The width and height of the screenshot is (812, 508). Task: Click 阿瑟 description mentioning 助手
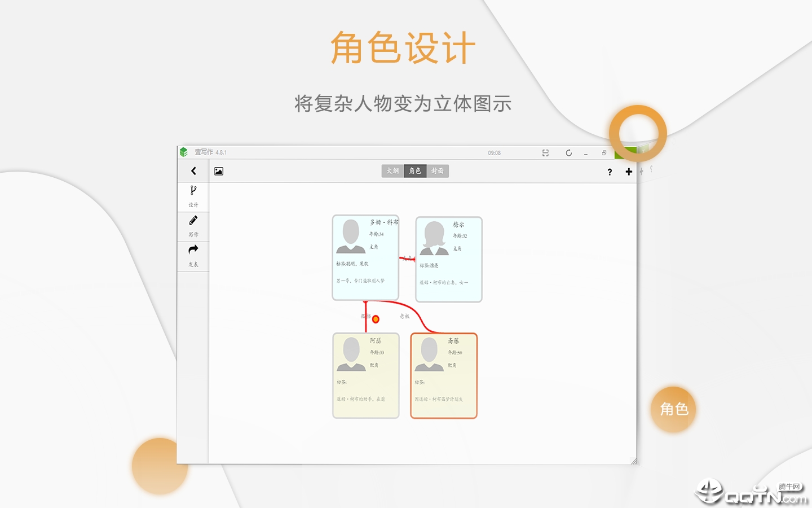click(x=361, y=400)
